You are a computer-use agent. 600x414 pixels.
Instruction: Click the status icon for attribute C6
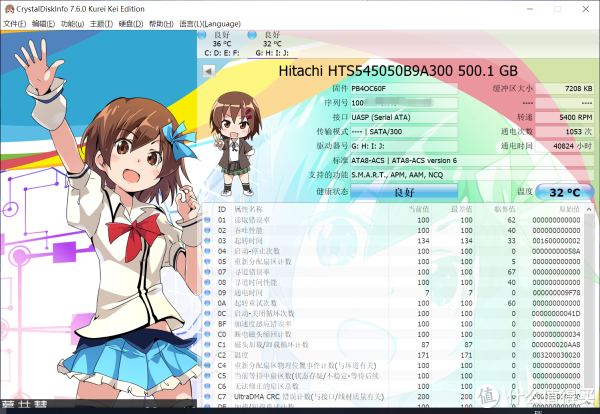tap(207, 386)
